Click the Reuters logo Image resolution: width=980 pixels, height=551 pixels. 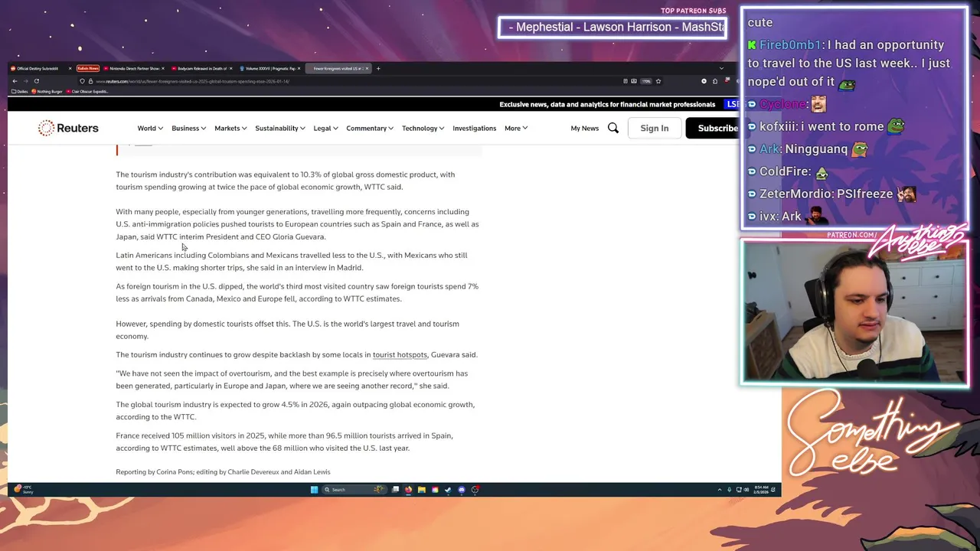[x=68, y=128]
